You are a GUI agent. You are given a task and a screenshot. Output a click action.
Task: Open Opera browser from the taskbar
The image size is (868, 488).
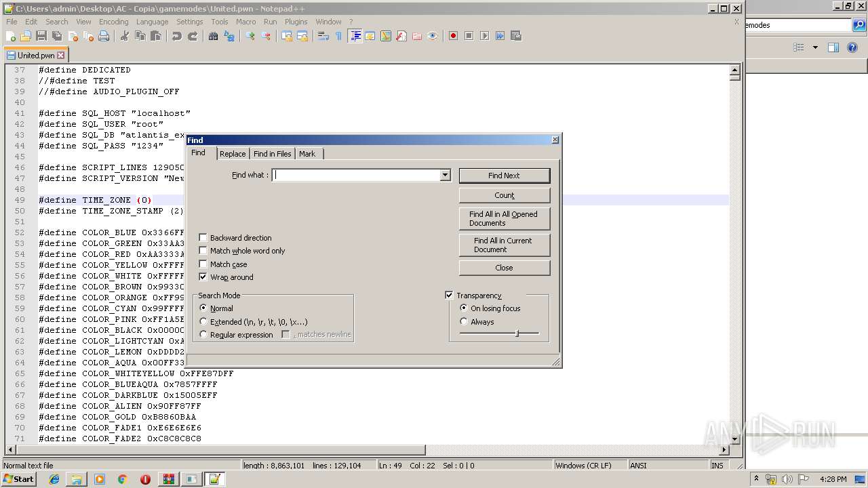(145, 479)
